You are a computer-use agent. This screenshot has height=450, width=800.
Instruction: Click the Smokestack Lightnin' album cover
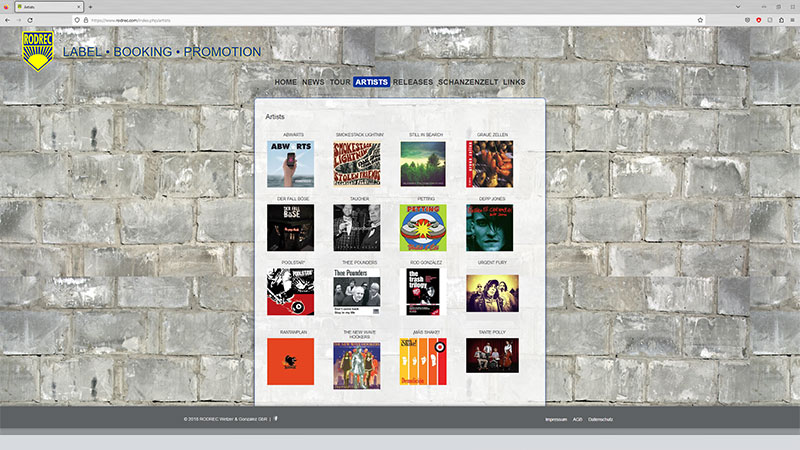[357, 164]
